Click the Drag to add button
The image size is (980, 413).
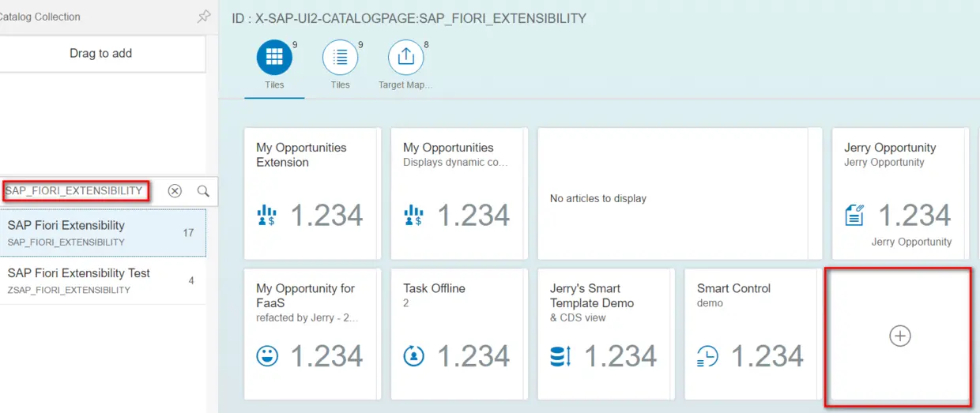click(x=101, y=54)
